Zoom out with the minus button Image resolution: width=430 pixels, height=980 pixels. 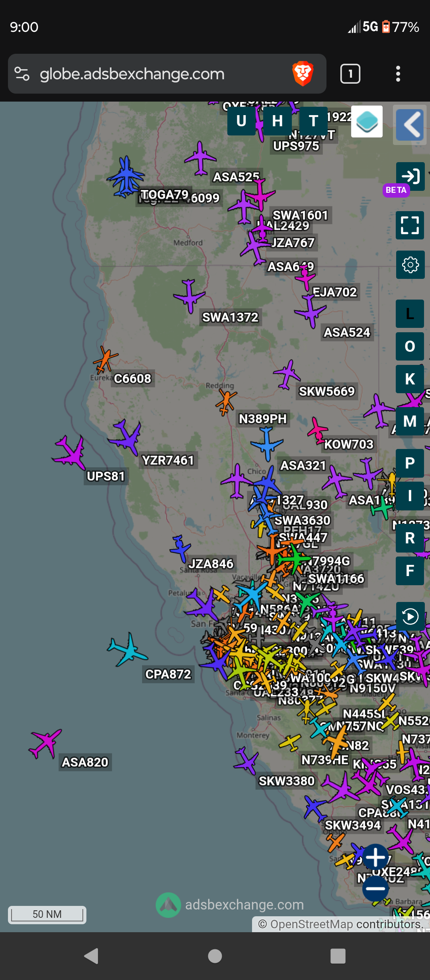coord(375,889)
